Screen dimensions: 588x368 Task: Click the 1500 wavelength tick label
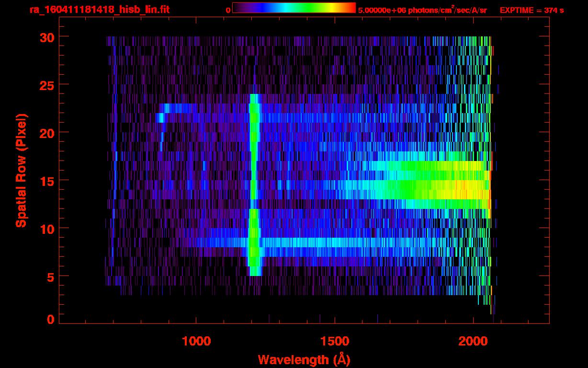pyautogui.click(x=334, y=341)
